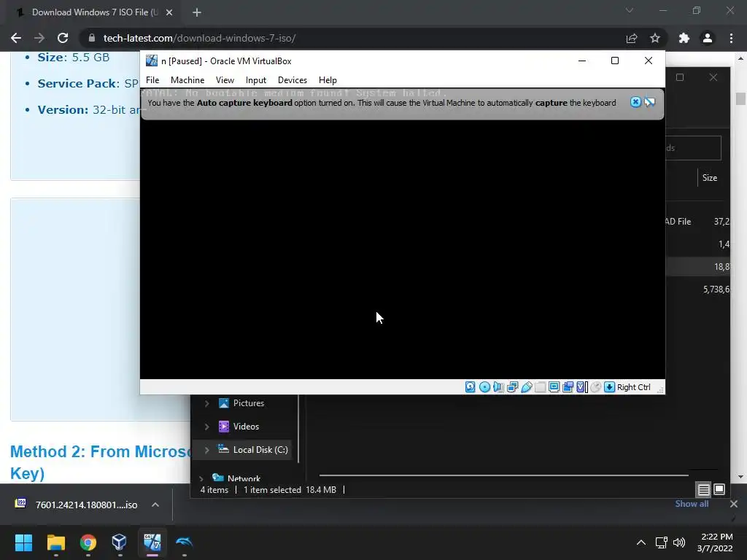Expand Pictures folder in File Explorer

tap(206, 403)
